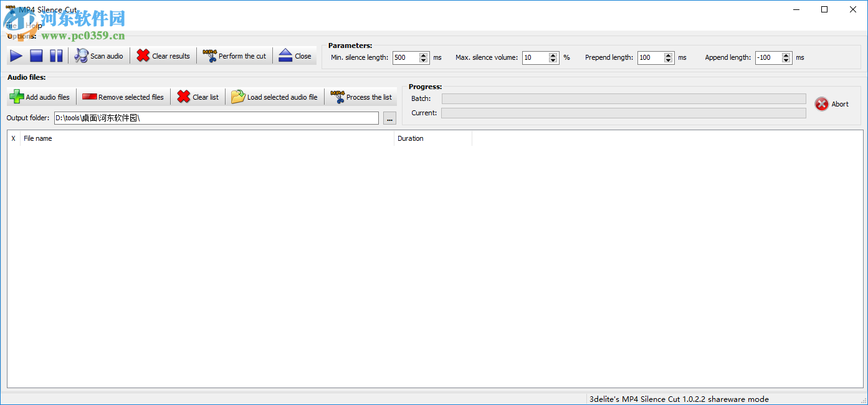Clear results with the red X button
Image resolution: width=868 pixels, height=405 pixels.
(x=163, y=56)
